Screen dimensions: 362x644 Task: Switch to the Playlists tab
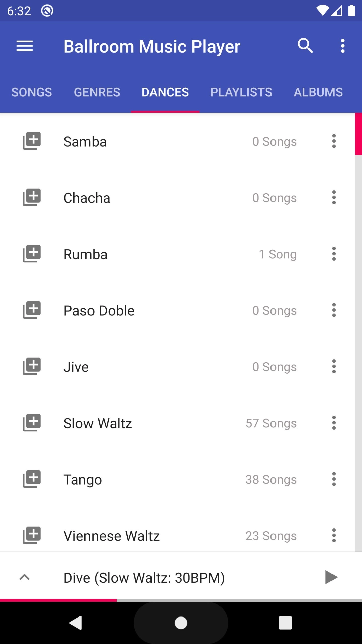[x=241, y=92]
